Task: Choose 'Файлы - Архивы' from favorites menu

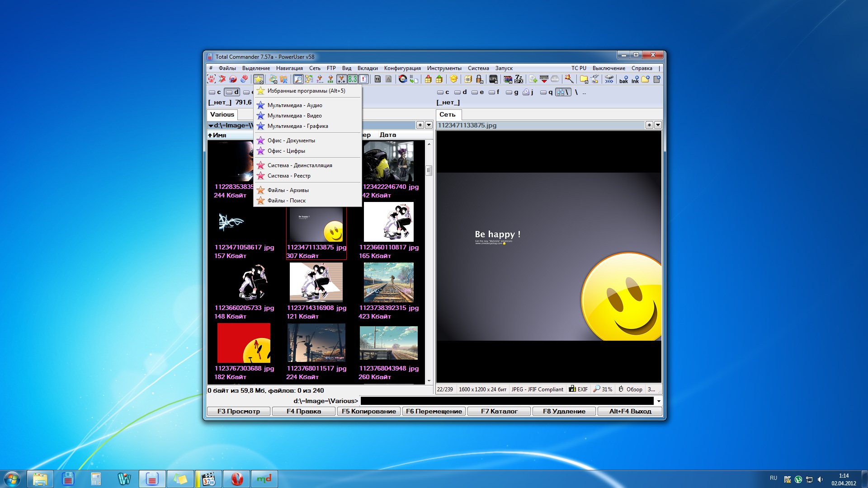Action: (288, 190)
